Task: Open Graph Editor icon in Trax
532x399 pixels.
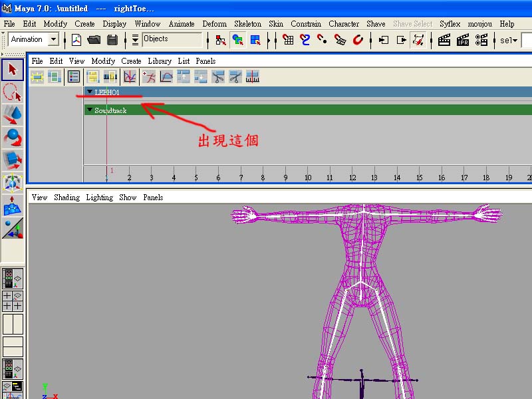Action: [x=130, y=77]
